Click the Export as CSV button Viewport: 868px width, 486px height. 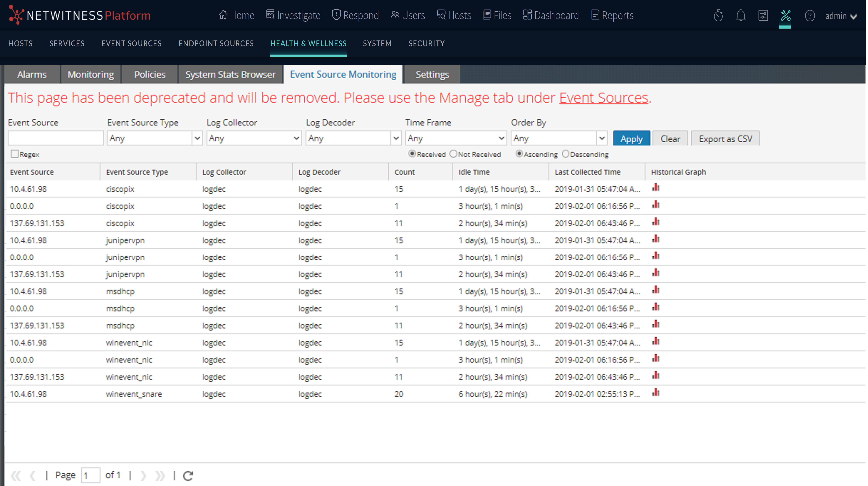(725, 139)
